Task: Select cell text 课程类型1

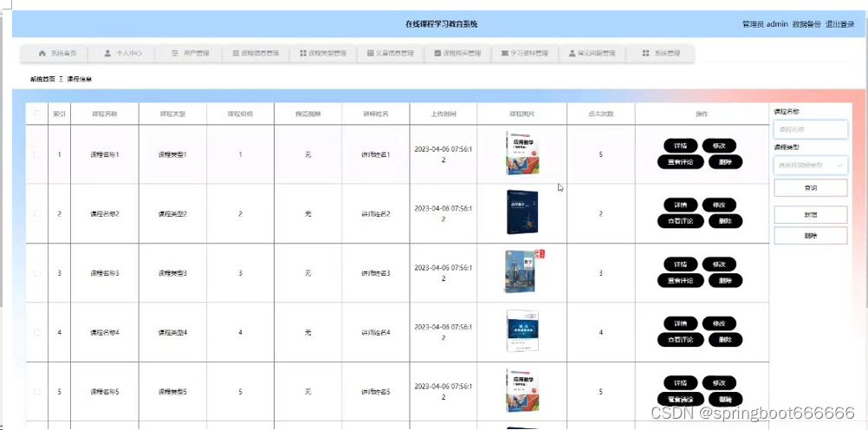Action: point(172,154)
